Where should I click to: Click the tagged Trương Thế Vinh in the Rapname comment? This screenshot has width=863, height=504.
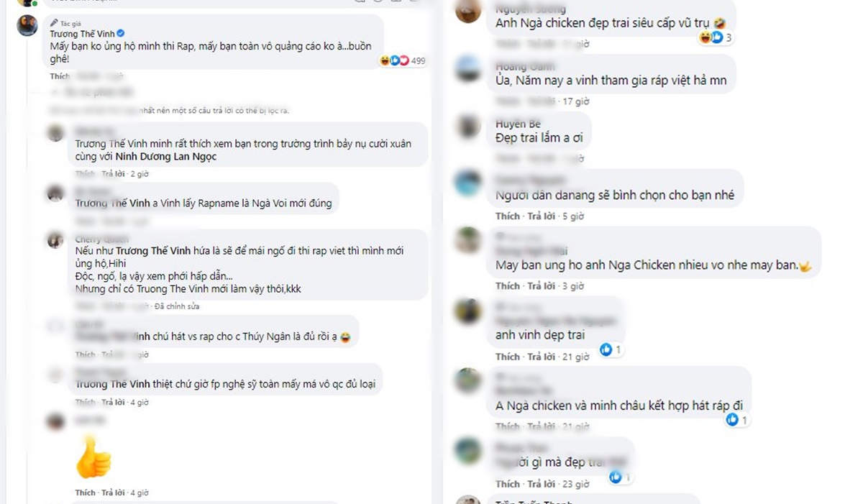tap(112, 203)
